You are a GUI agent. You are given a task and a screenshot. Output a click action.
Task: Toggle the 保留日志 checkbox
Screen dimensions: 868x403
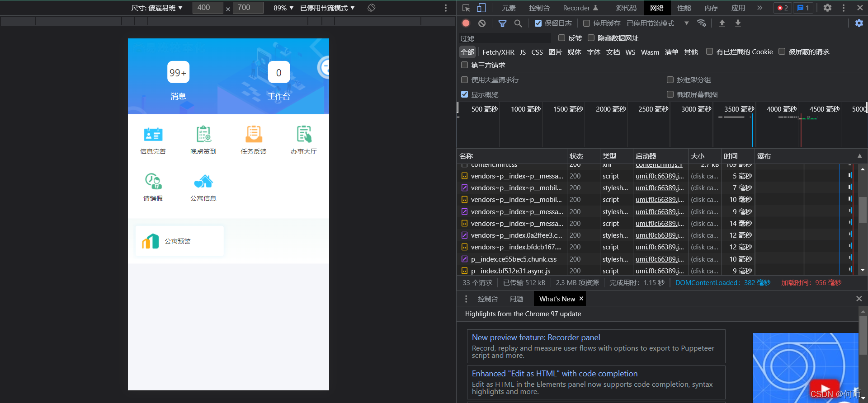click(x=538, y=23)
